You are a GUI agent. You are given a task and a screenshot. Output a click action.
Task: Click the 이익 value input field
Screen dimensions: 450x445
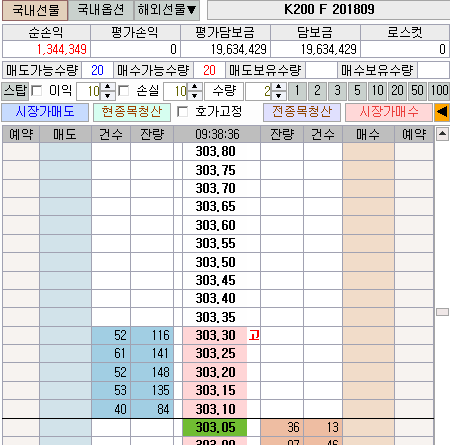(x=89, y=91)
